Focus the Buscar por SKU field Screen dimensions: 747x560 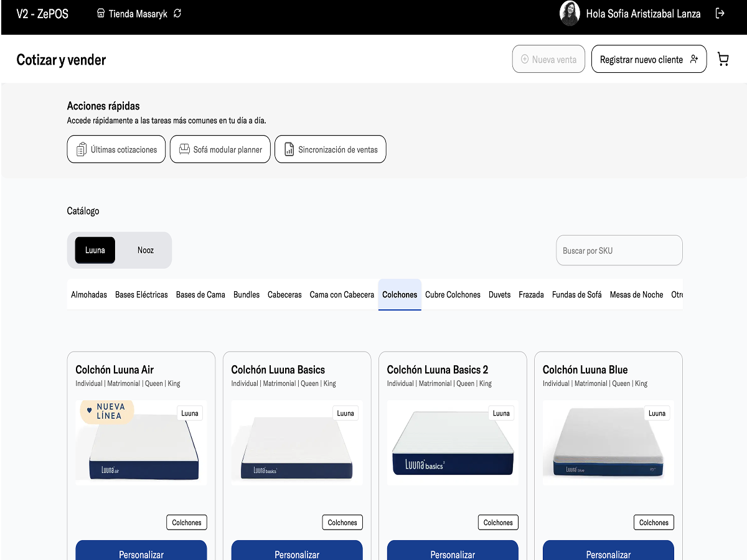[619, 250]
